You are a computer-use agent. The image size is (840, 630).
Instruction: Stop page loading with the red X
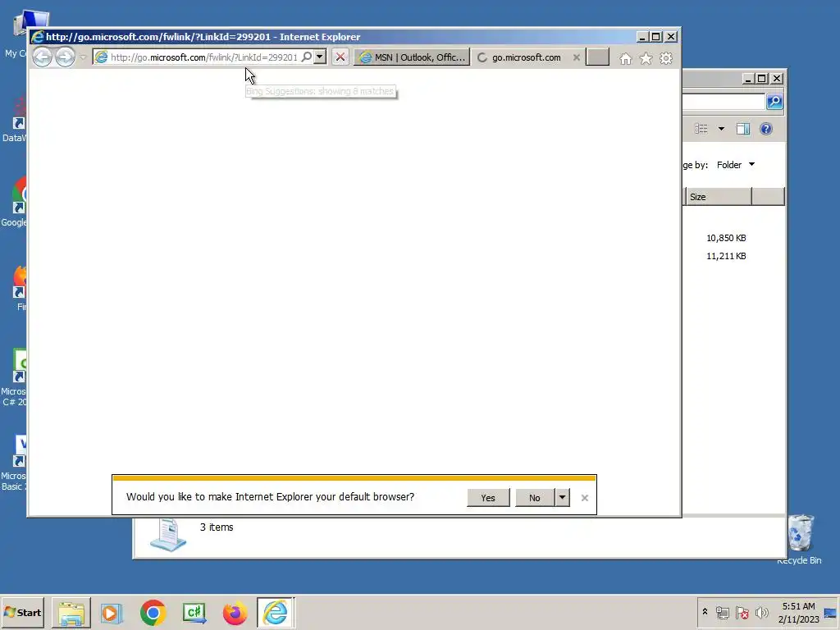(340, 57)
